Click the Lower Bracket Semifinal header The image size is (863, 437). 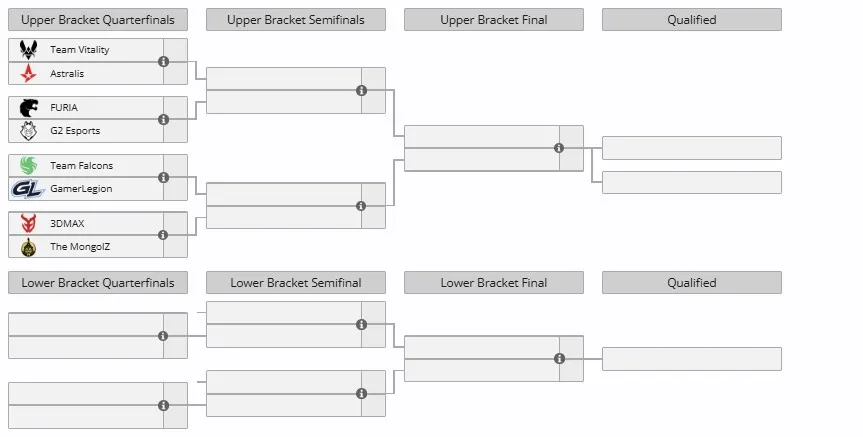pos(296,283)
